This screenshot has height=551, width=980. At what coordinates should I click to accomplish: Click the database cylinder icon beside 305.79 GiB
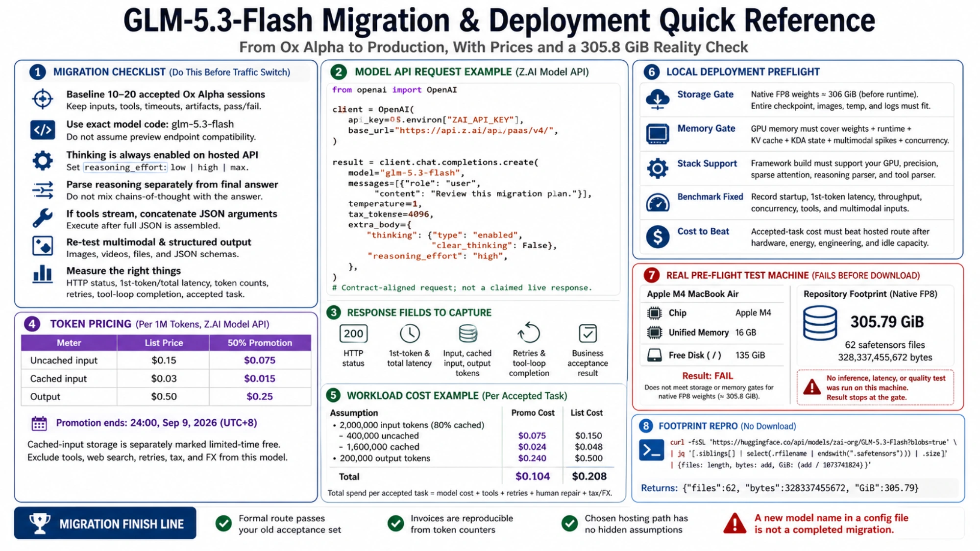click(x=820, y=323)
